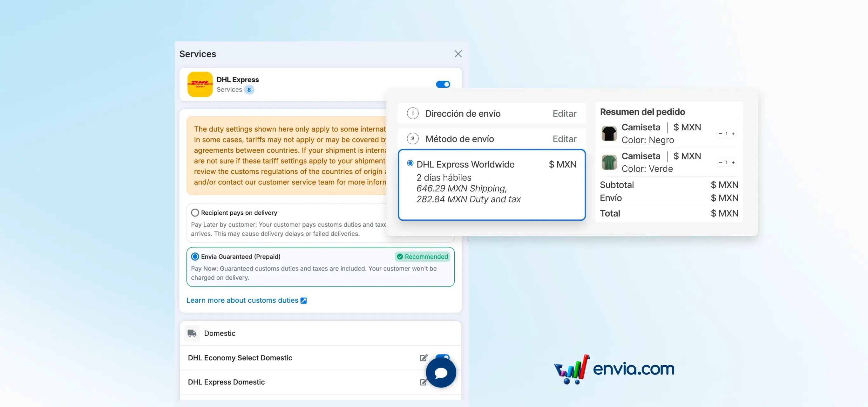Viewport: 868px width, 407px height.
Task: Click the DHL Economy Select Domestic label
Action: (x=240, y=358)
